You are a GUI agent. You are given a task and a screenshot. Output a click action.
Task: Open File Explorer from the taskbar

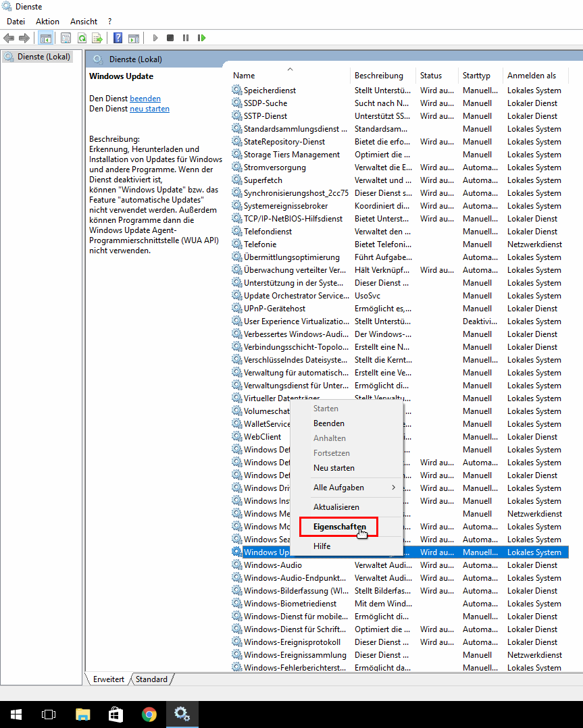click(82, 714)
